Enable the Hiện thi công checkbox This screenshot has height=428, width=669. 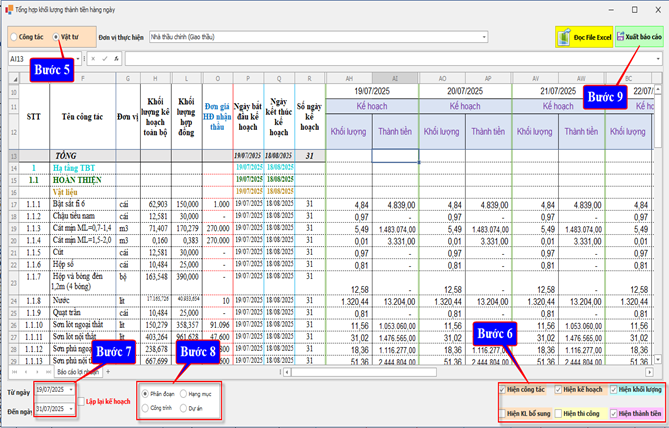coord(557,412)
